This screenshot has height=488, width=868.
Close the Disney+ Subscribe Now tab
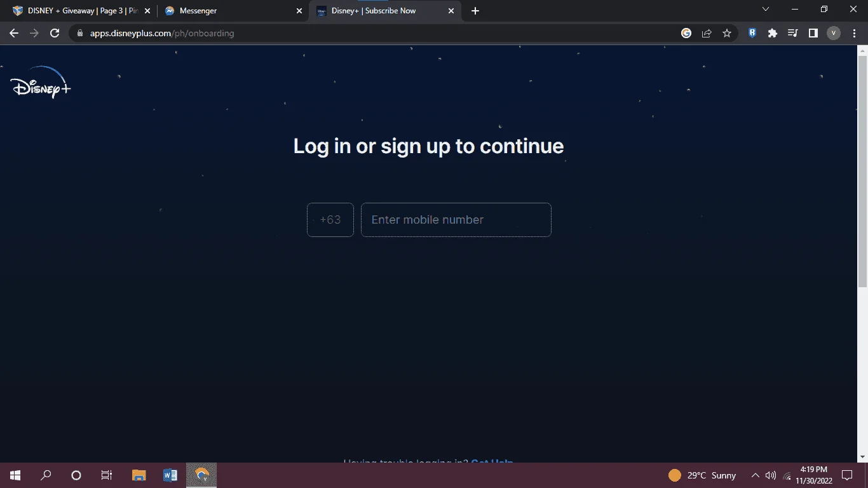click(x=452, y=11)
